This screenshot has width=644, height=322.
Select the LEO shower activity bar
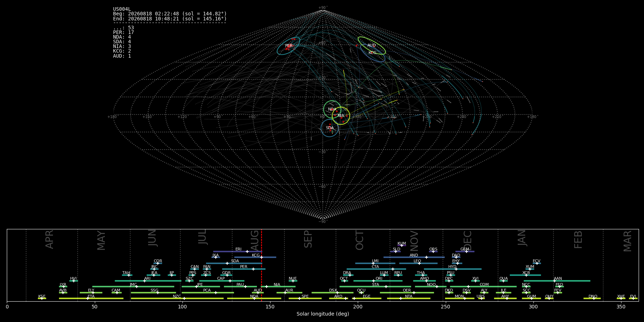tap(418, 263)
